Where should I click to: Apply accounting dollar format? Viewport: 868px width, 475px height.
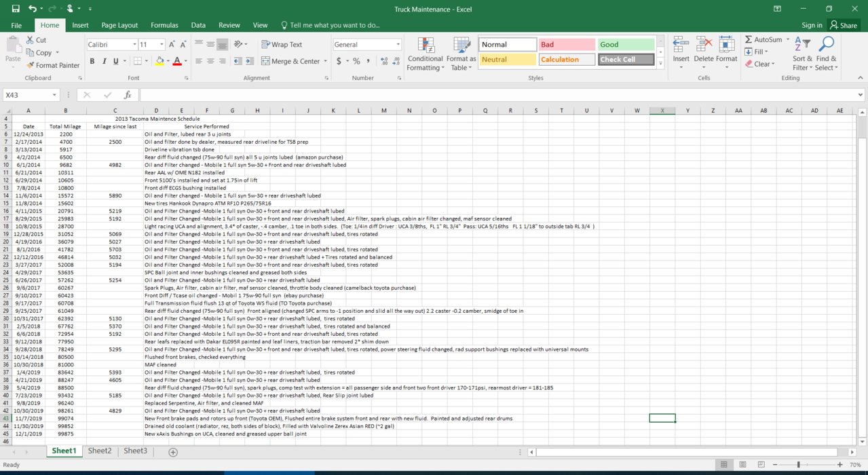(339, 61)
